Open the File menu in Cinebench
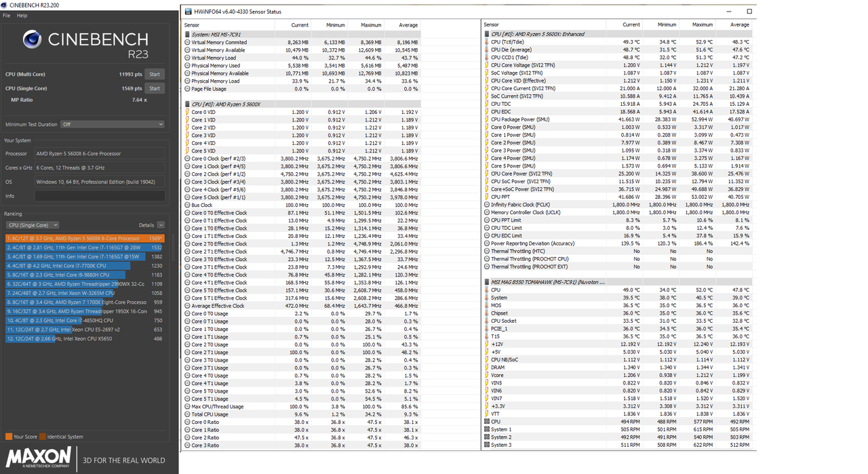Screen dimensions: 868x474 6,15
